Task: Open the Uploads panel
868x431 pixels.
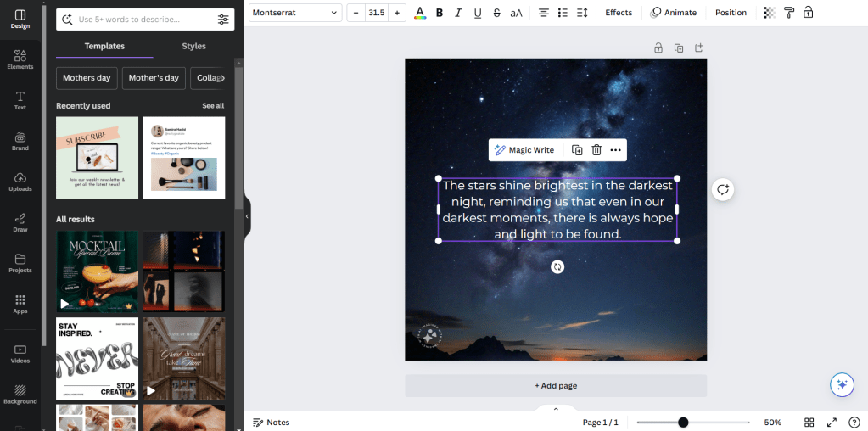Action: tap(20, 182)
